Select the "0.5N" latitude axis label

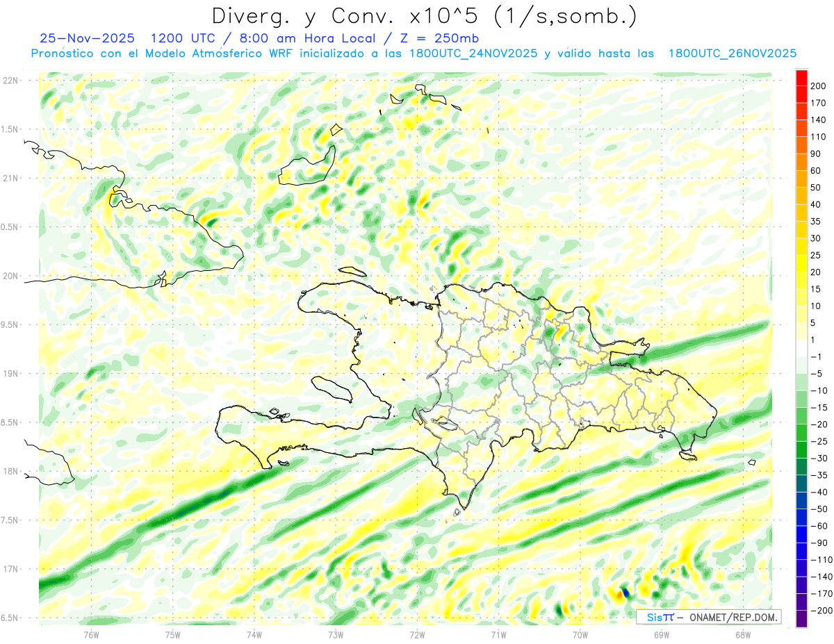click(10, 227)
